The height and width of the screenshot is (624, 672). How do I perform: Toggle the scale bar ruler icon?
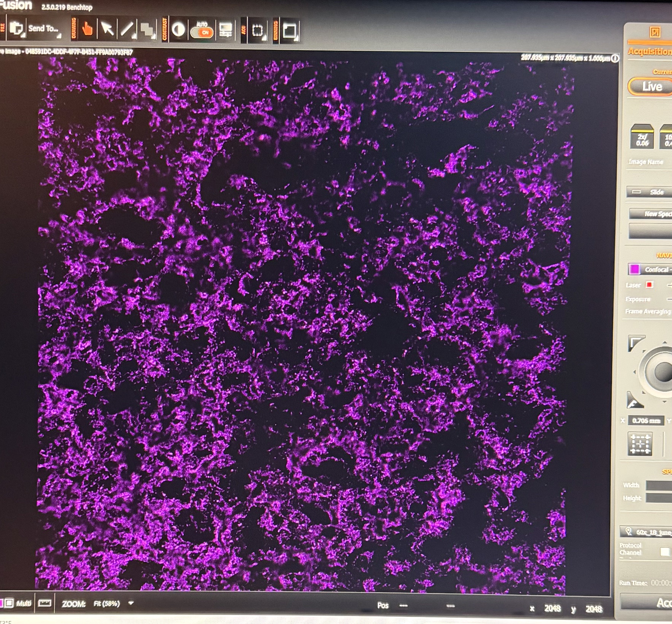44,603
